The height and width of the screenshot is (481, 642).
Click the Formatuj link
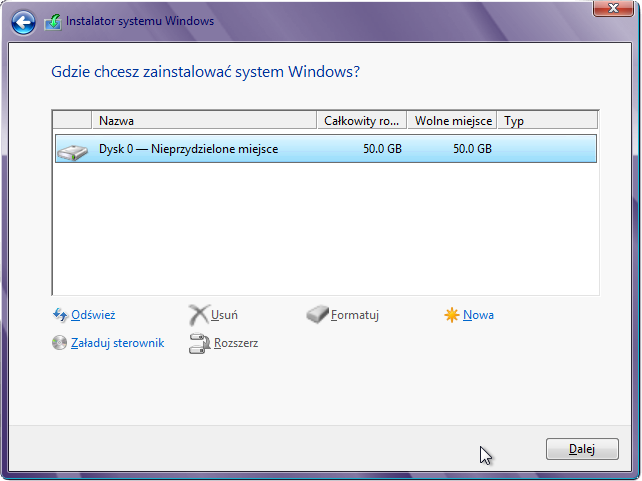coord(355,315)
